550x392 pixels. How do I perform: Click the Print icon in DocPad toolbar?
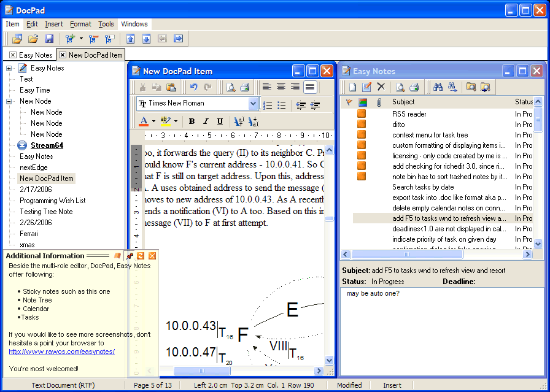click(x=244, y=87)
